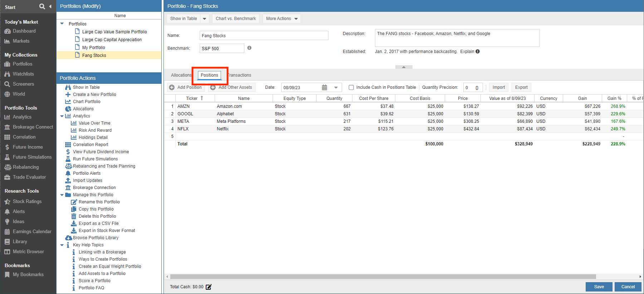
Task: Open Portfolio Alerts action
Action: click(x=87, y=173)
